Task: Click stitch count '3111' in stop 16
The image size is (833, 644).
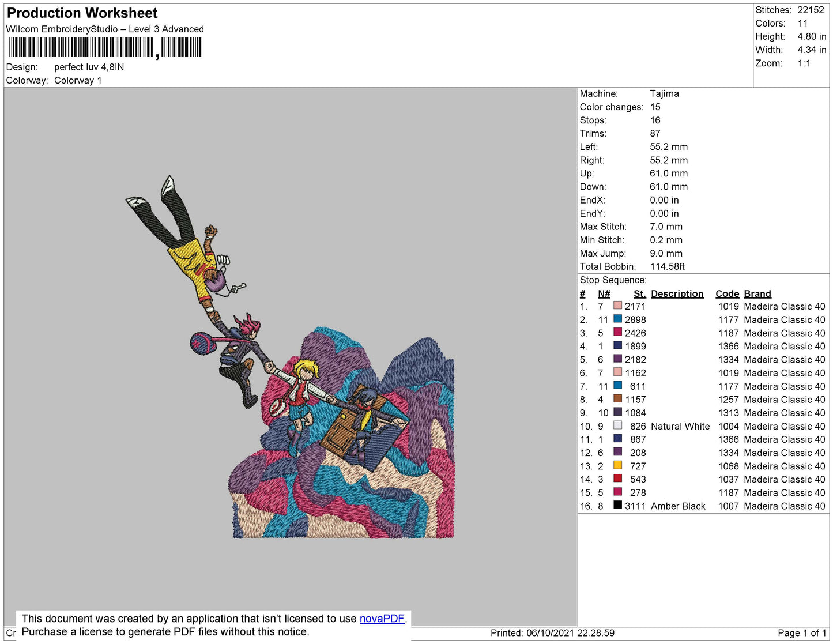Action: point(635,506)
